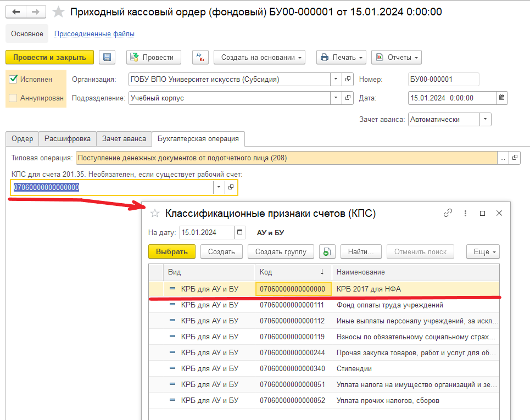Viewport: 530px width, 420px height.
Task: Click into the Номер field
Action: click(443, 80)
